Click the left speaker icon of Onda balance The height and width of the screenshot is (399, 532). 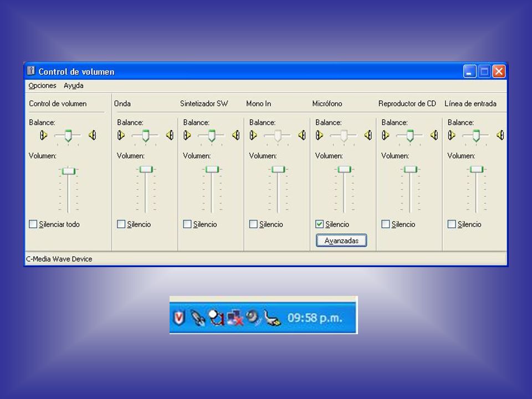tap(121, 135)
